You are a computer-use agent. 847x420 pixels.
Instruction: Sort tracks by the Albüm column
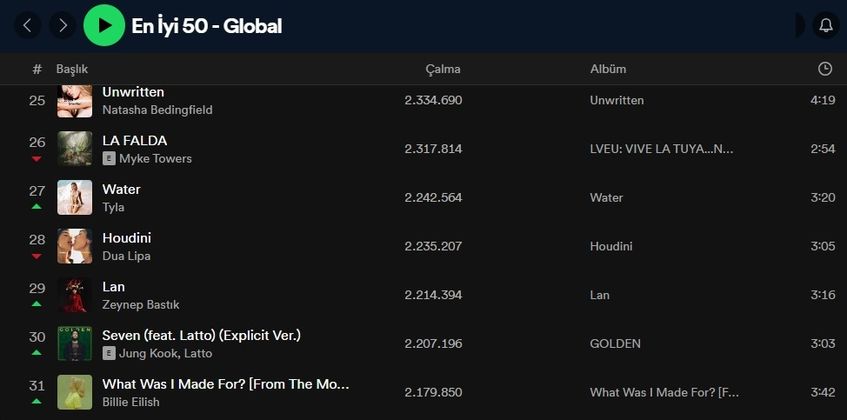point(608,69)
